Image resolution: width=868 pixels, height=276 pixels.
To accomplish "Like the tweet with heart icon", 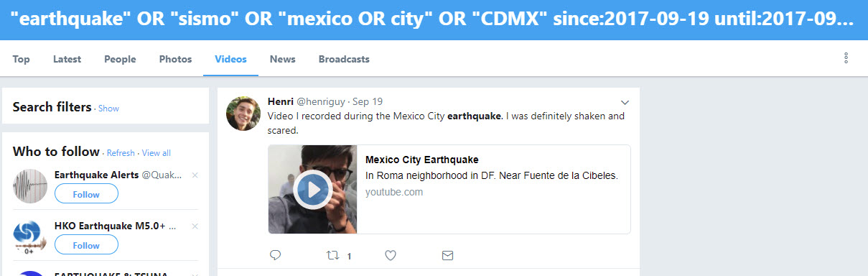I will 391,255.
